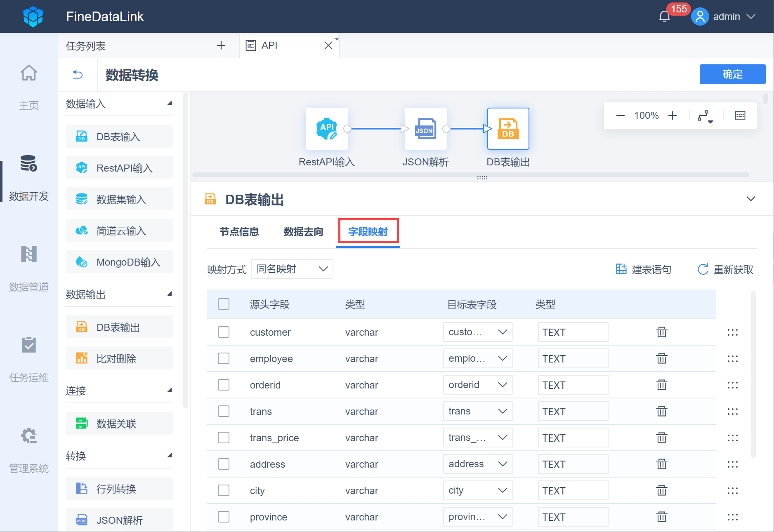Switch to the 数据去向 tab
Image resolution: width=774 pixels, height=532 pixels.
[x=304, y=232]
